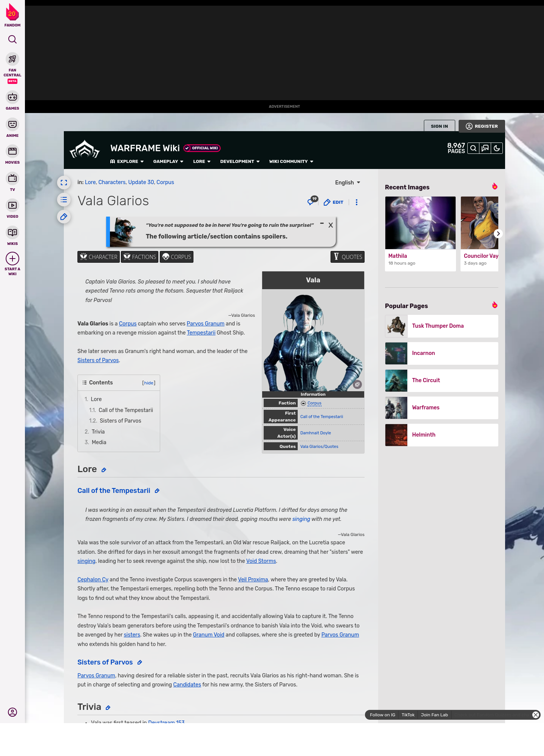Open the Development dropdown menu
The width and height of the screenshot is (544, 756).
tap(240, 161)
